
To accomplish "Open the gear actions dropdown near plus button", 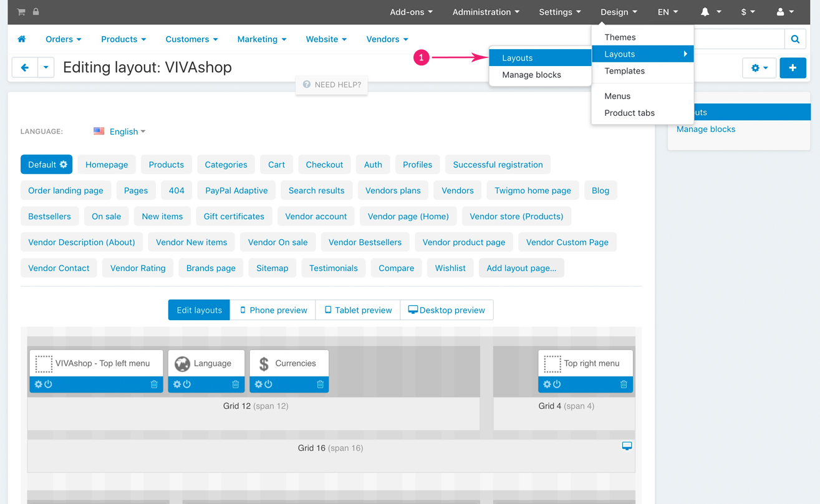I will coord(759,68).
